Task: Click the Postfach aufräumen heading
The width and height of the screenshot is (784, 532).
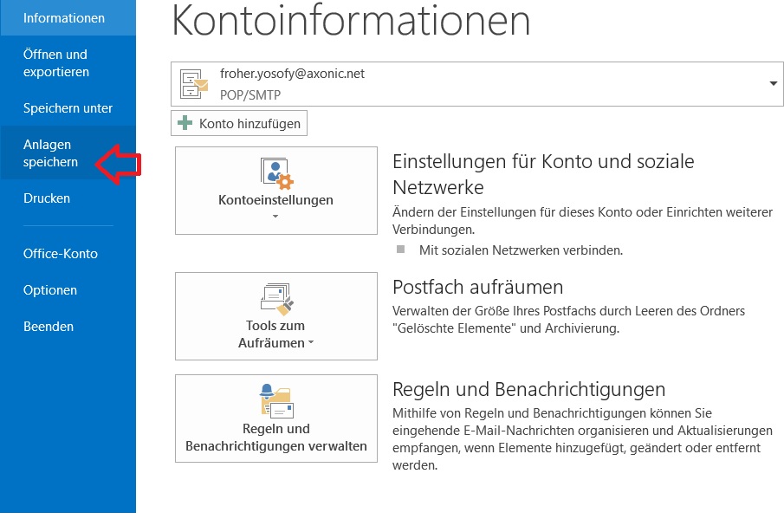Action: pos(478,288)
